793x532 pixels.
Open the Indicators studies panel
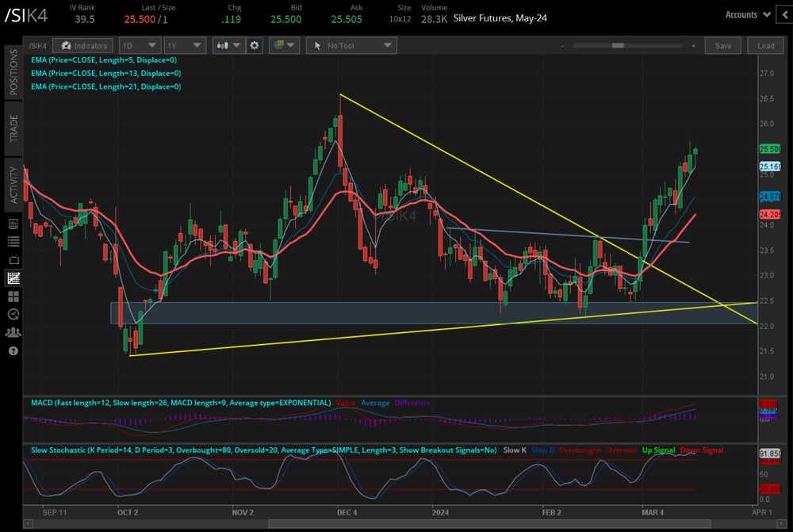click(86, 46)
